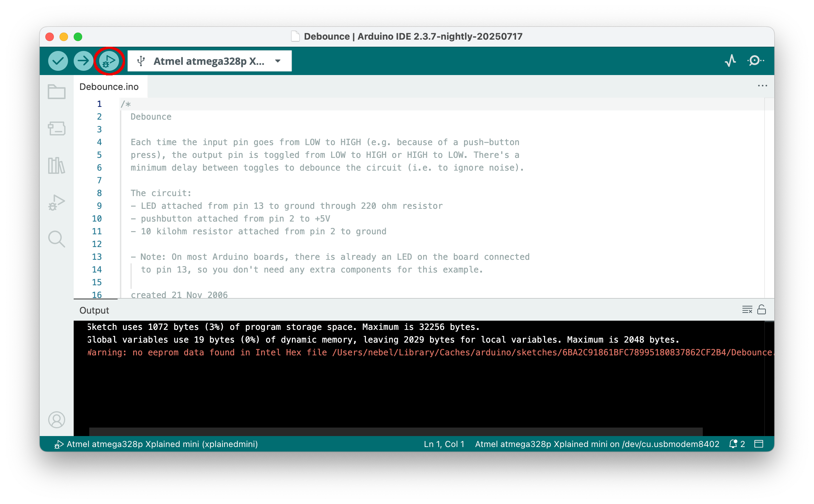Show the Debug sidebar panel

coord(57,202)
